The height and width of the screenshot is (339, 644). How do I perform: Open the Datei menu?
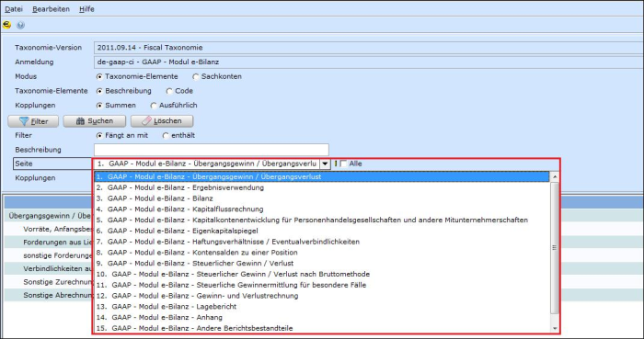pyautogui.click(x=14, y=9)
